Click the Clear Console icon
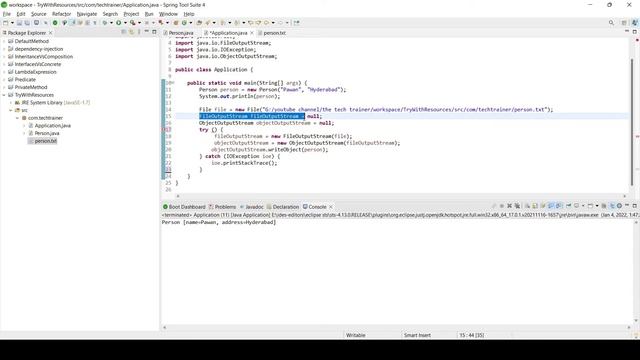This screenshot has height=360, width=640. click(x=527, y=206)
